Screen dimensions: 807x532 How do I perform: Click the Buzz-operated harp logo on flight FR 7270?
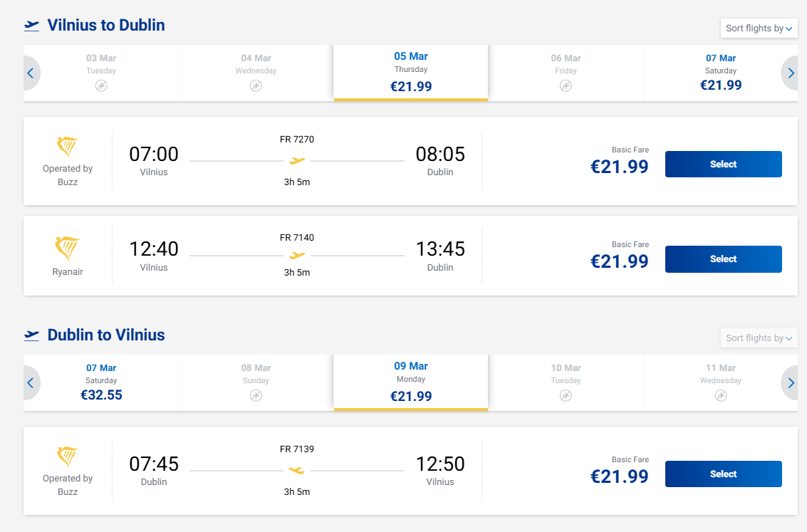coord(68,147)
